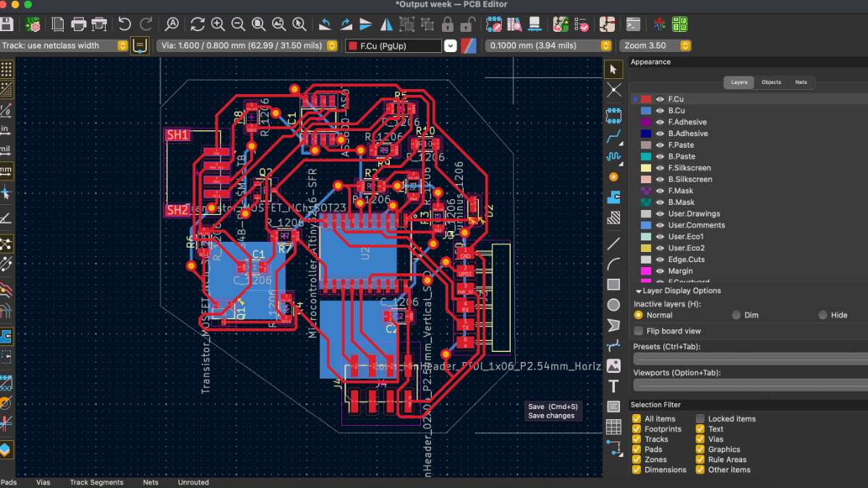Toggle visibility of F.Silkscreen layer

tap(660, 168)
